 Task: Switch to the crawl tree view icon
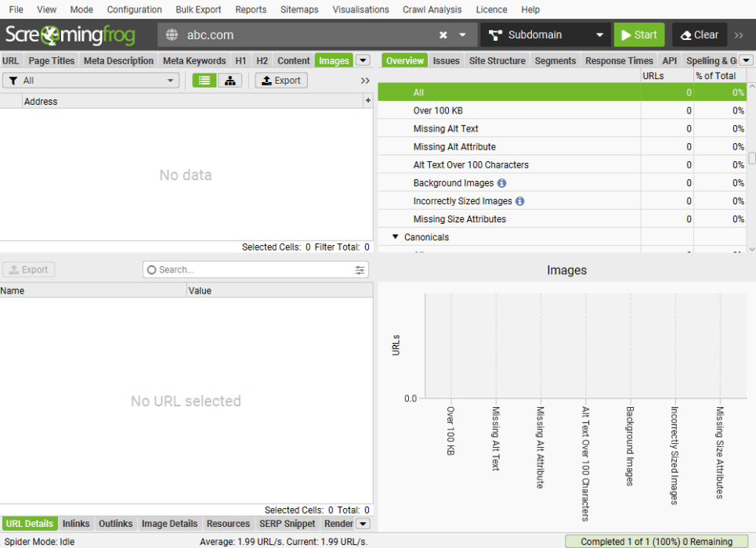(230, 80)
